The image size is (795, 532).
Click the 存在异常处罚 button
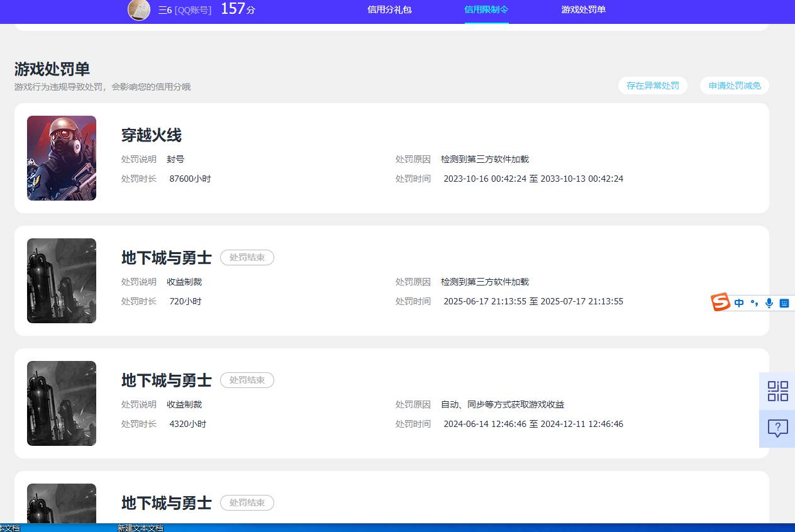click(x=653, y=86)
